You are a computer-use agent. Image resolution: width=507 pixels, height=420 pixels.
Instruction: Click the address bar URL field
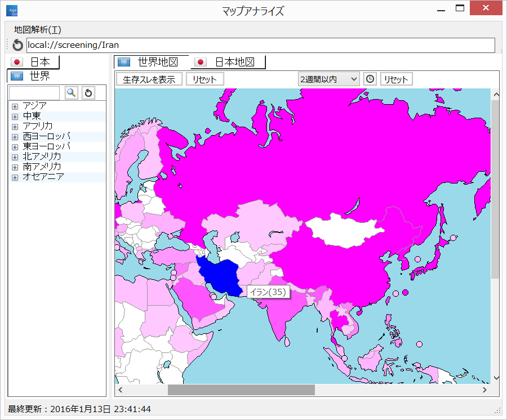(x=260, y=45)
